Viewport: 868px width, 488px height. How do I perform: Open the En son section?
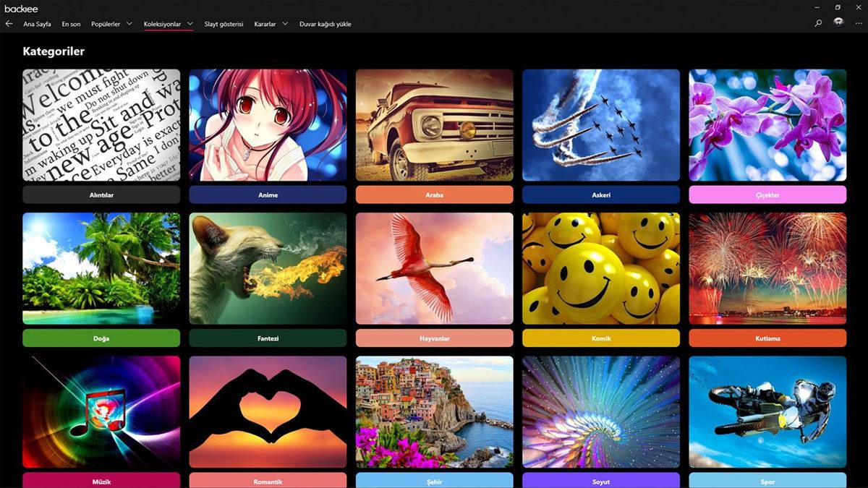point(71,23)
